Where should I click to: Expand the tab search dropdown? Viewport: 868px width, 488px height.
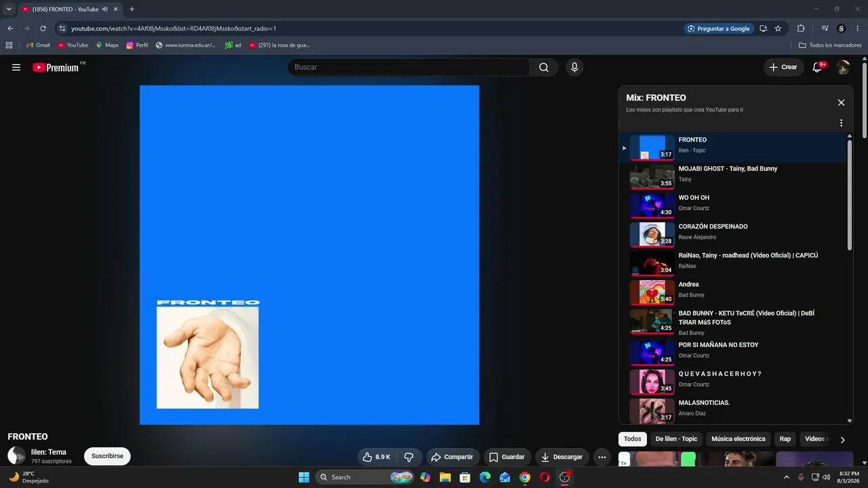(9, 9)
